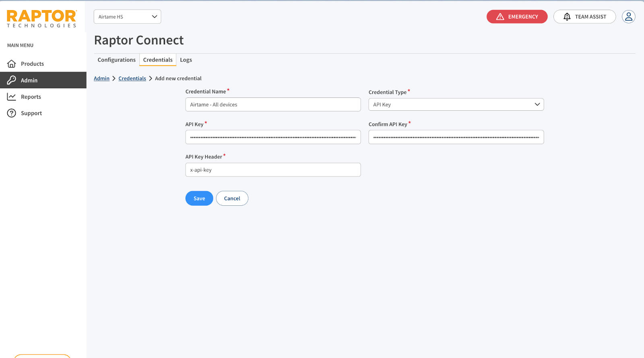Click the Raptor Connect page heading
The image size is (644, 358).
point(139,40)
